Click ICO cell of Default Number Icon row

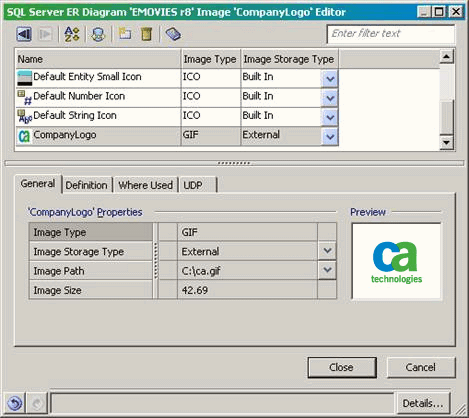coord(211,97)
